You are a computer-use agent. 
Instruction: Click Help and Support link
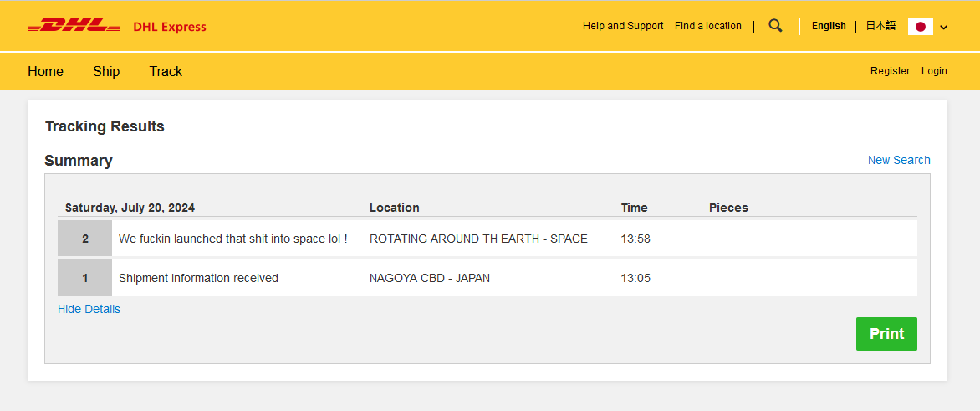[x=623, y=26]
